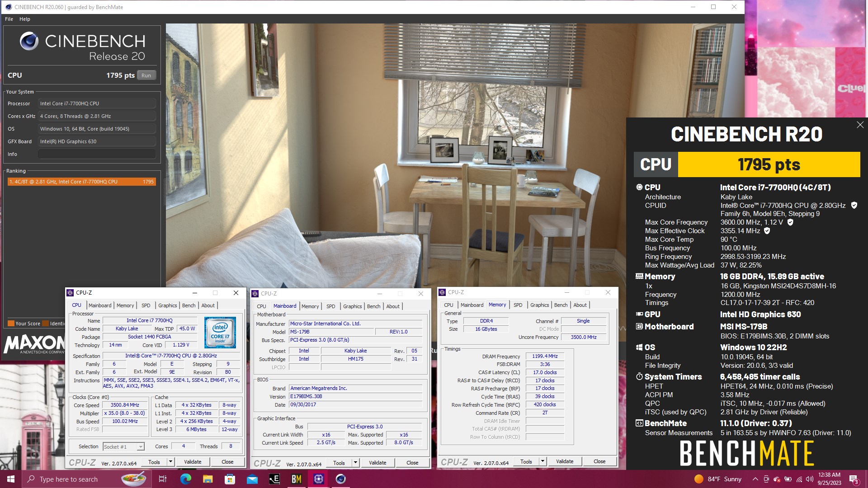The height and width of the screenshot is (488, 868).
Task: Switch to the CPU-Z taskbar icon
Action: (319, 479)
